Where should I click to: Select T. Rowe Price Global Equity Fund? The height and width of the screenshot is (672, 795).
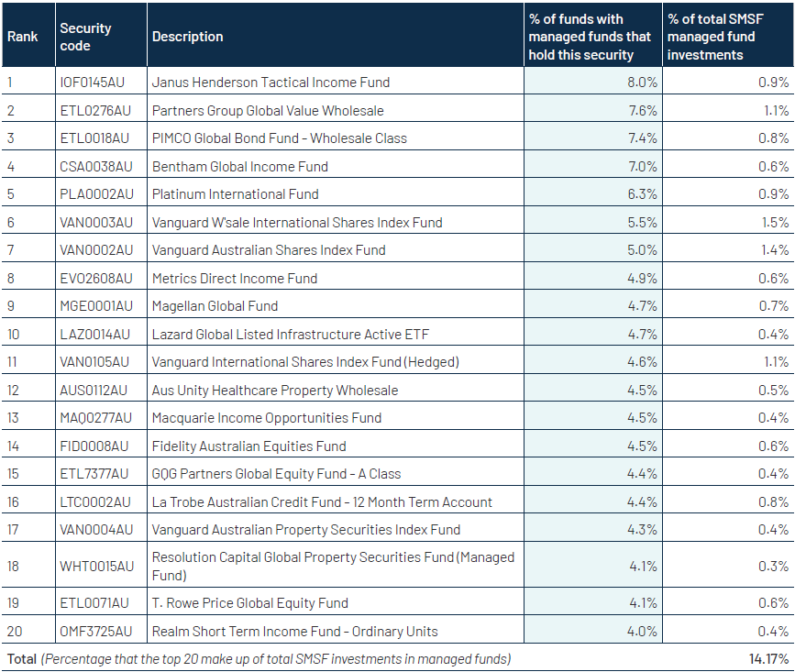click(x=250, y=603)
